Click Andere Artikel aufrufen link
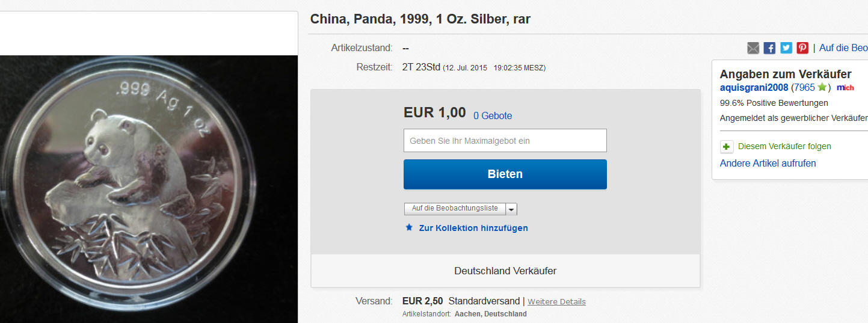The image size is (868, 323). click(768, 163)
